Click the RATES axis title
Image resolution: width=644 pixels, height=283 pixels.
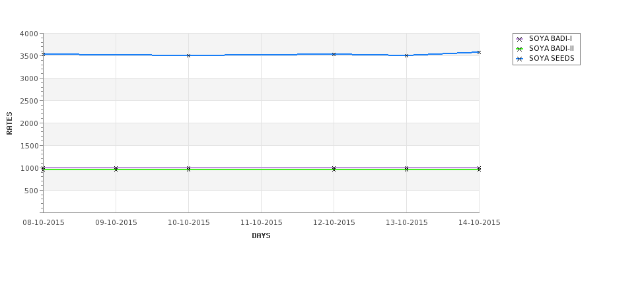[9, 123]
